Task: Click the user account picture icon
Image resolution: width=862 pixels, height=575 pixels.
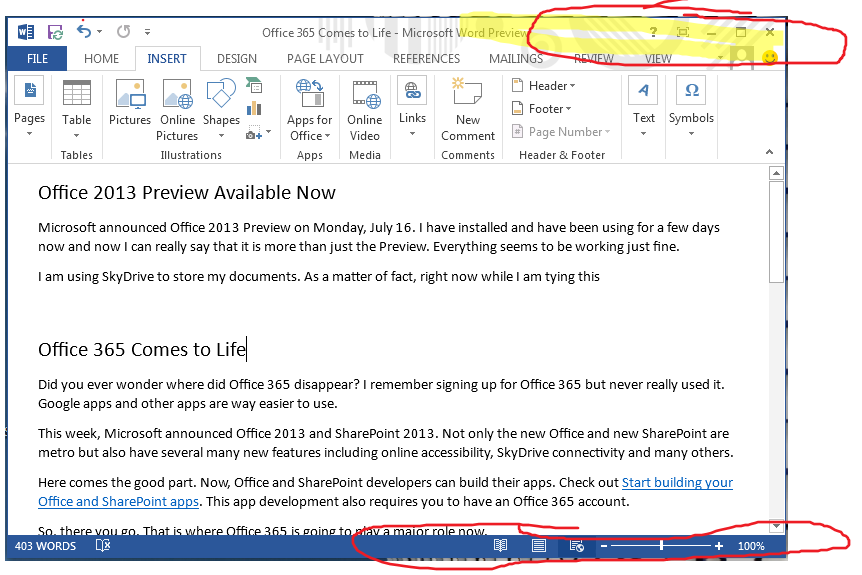Action: (742, 58)
